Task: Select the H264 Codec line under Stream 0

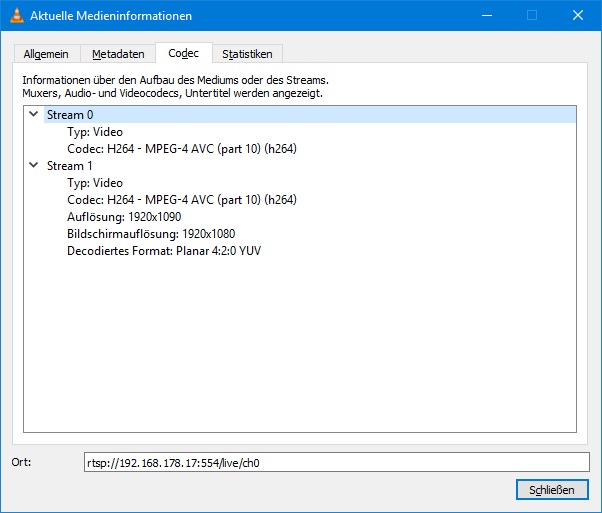Action: pyautogui.click(x=181, y=149)
